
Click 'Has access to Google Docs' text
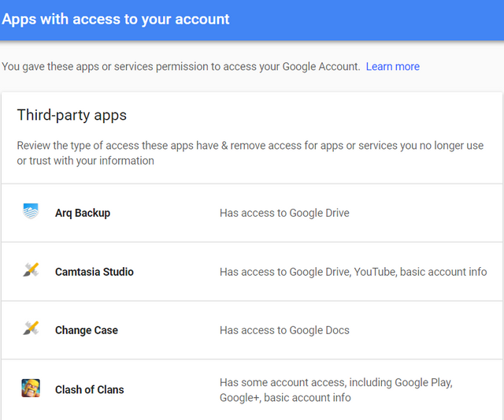(284, 330)
